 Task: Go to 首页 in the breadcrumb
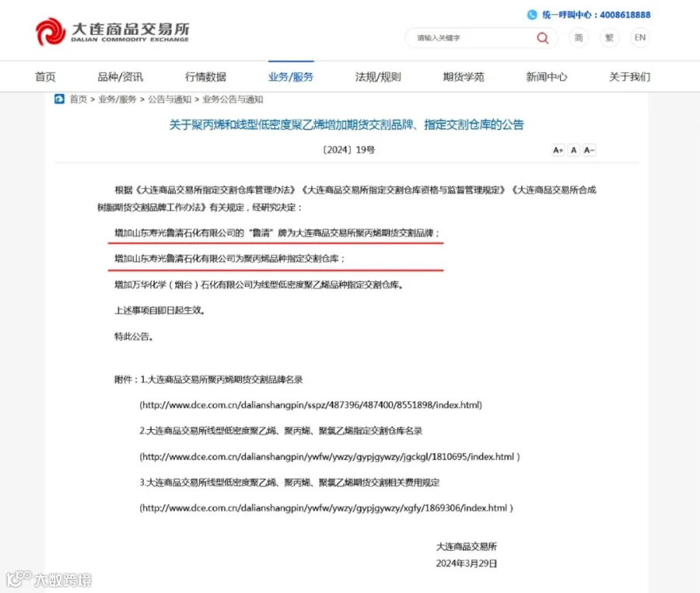[x=78, y=99]
